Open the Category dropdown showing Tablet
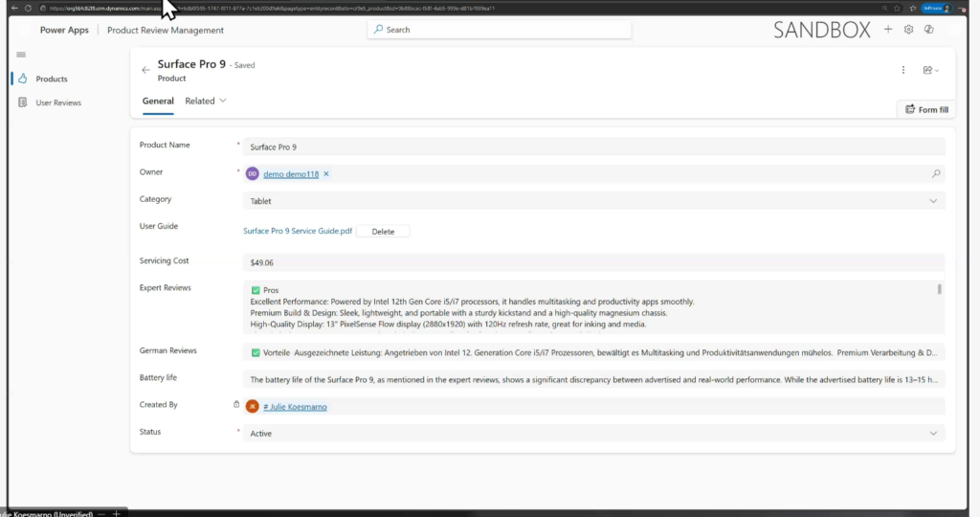980x517 pixels. [x=593, y=201]
